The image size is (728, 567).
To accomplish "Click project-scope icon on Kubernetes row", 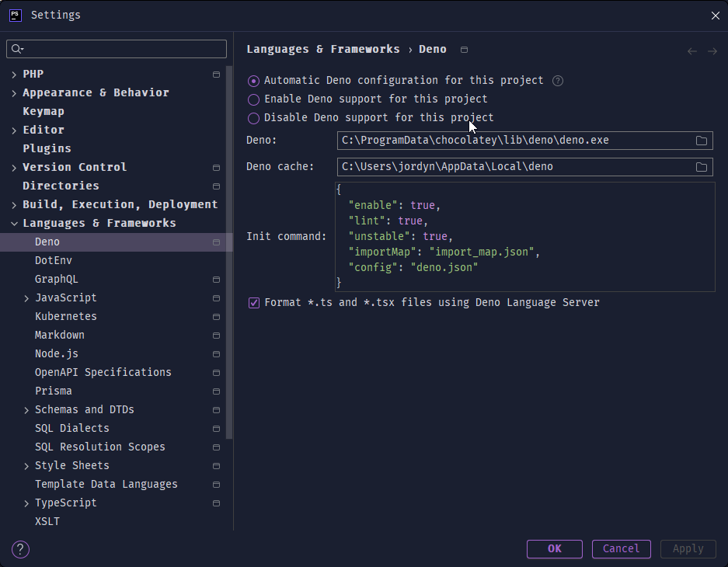I will 216,316.
